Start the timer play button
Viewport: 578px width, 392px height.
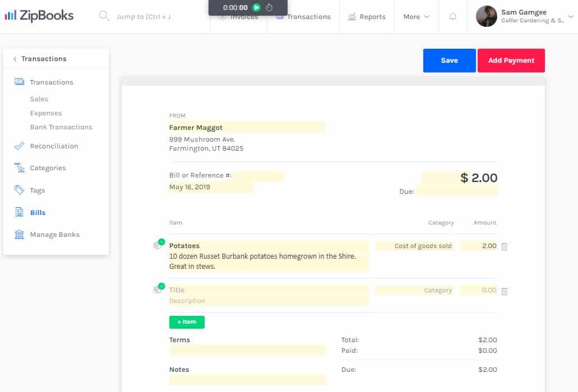(257, 7)
